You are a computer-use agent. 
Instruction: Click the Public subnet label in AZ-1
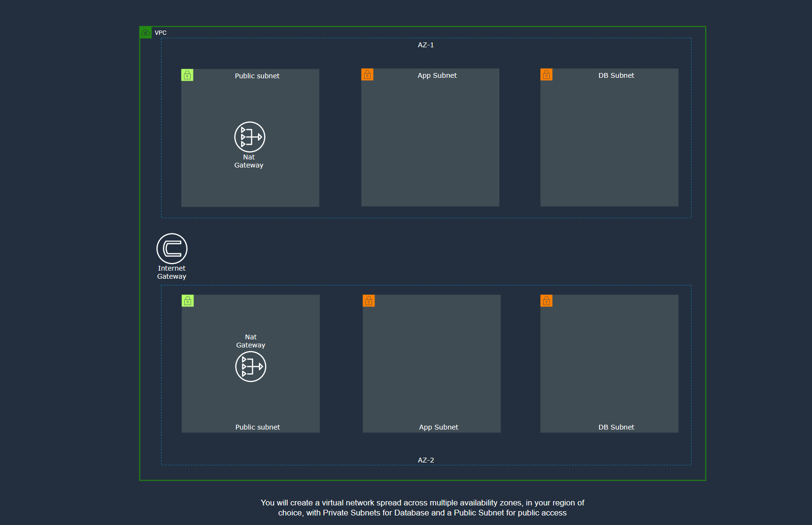(257, 76)
